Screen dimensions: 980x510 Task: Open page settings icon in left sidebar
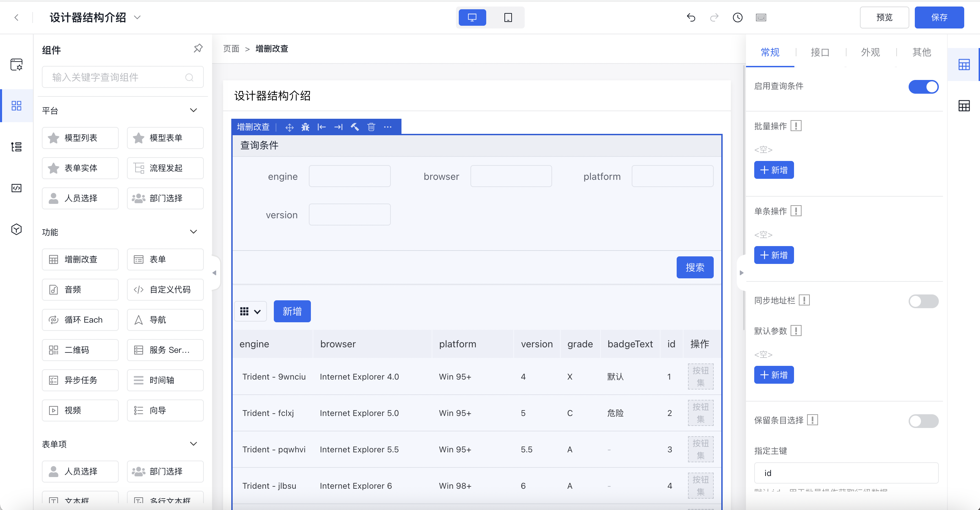(16, 64)
